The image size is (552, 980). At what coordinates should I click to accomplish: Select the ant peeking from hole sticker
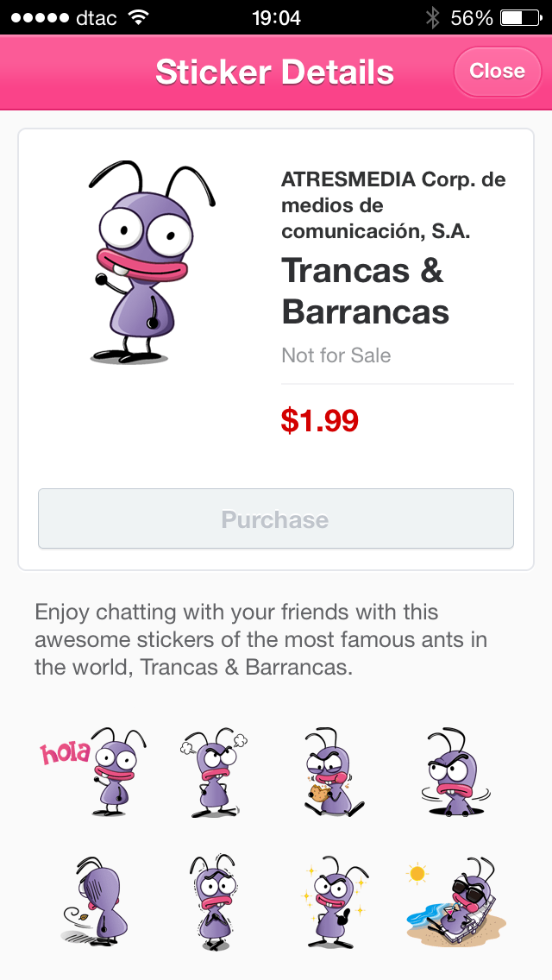(x=454, y=770)
